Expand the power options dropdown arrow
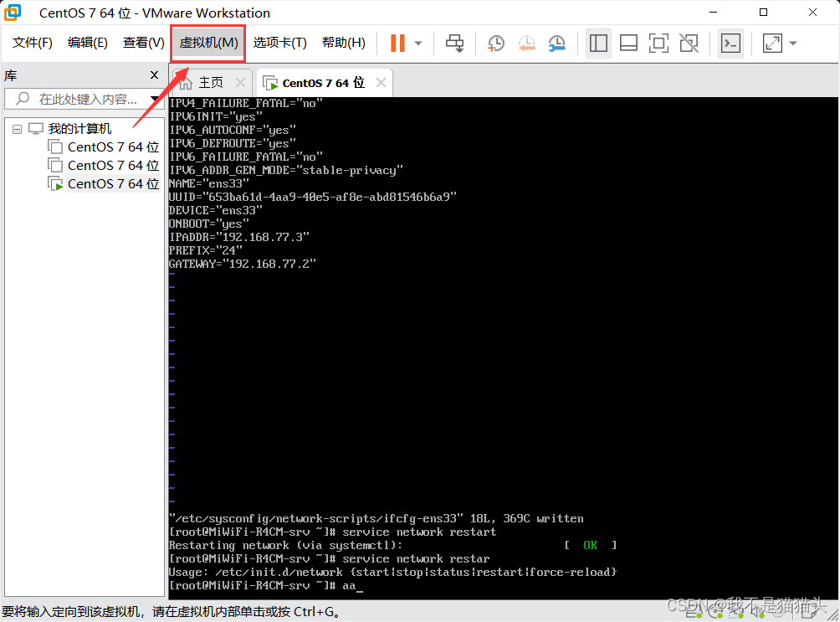 coord(418,43)
